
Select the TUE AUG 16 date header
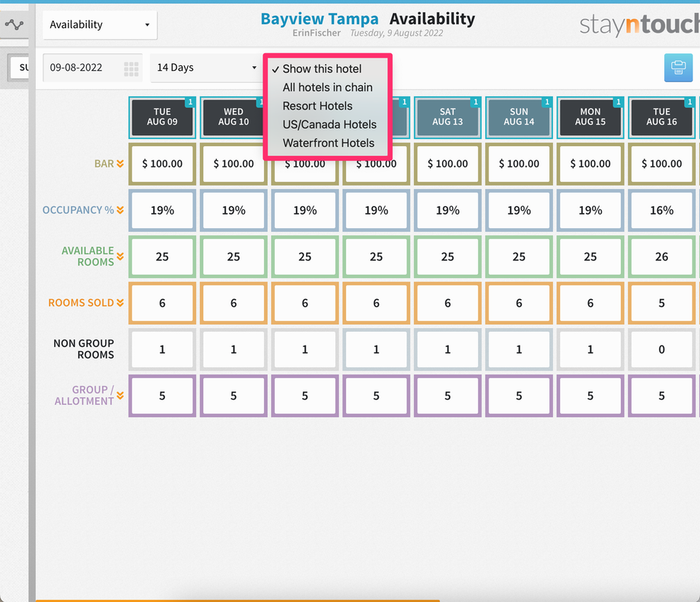point(662,117)
